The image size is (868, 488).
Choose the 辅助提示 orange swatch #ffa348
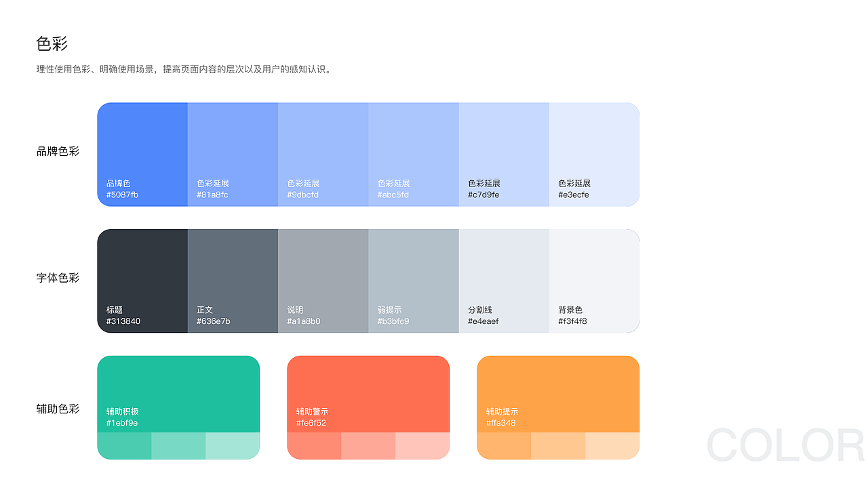pyautogui.click(x=558, y=394)
